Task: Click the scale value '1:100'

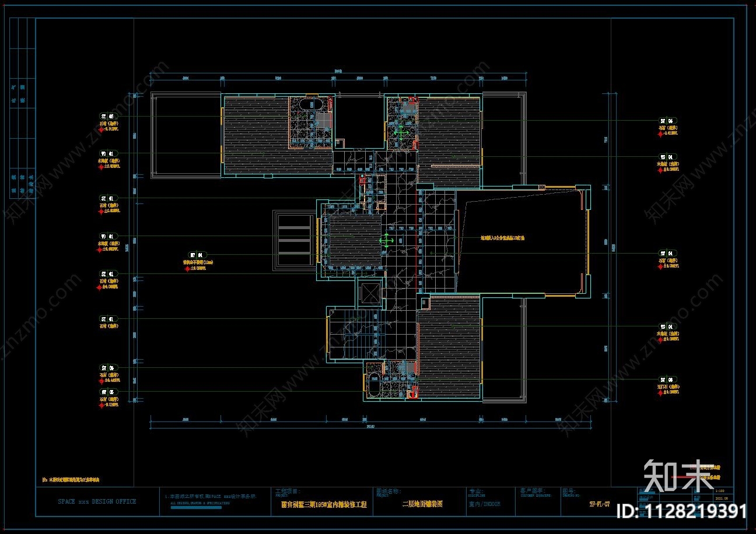Action: (721, 492)
